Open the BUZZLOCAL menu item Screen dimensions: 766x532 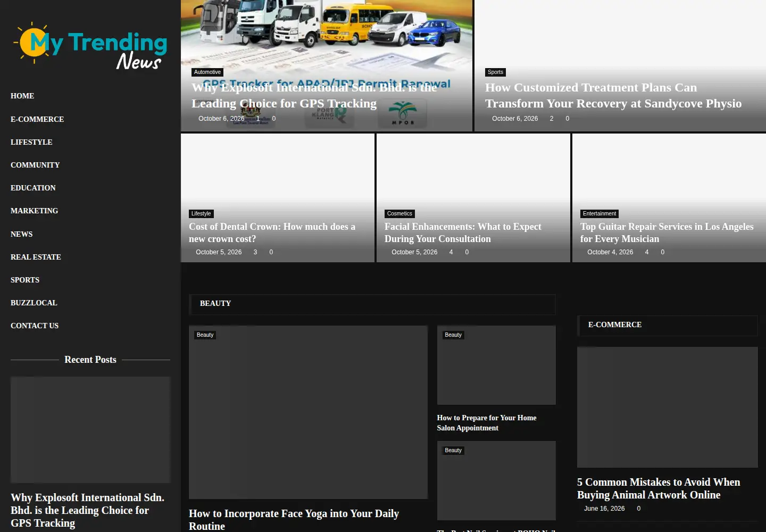[x=34, y=303]
